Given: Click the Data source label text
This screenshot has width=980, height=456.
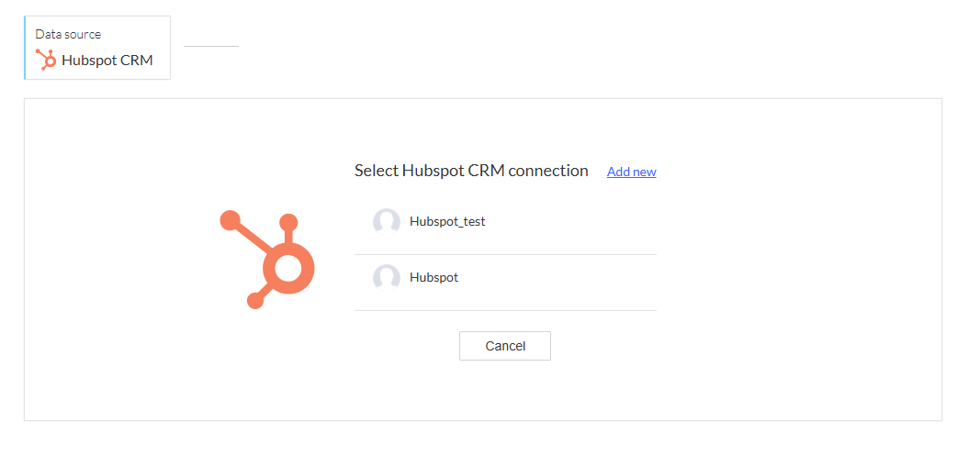Looking at the screenshot, I should pos(68,34).
